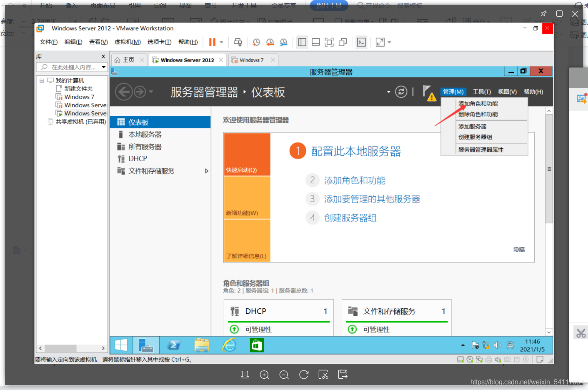Open the console view icon
Viewport: 588px width, 390px height.
(x=361, y=42)
